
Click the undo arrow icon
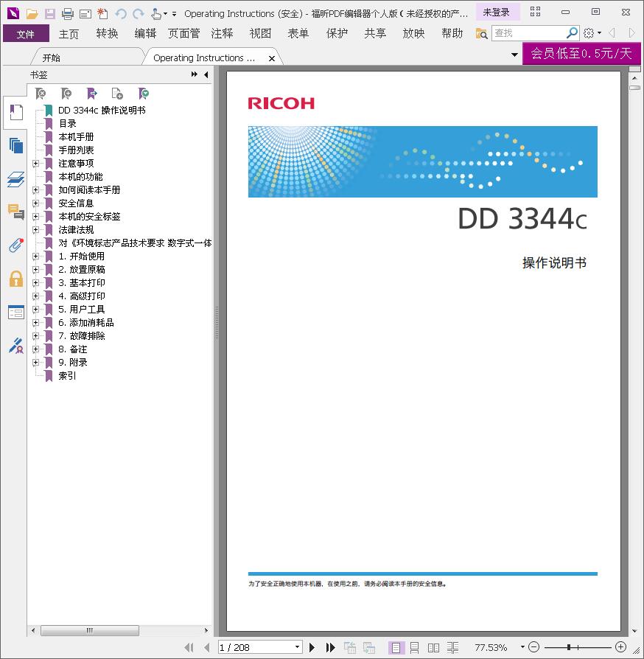tap(121, 14)
